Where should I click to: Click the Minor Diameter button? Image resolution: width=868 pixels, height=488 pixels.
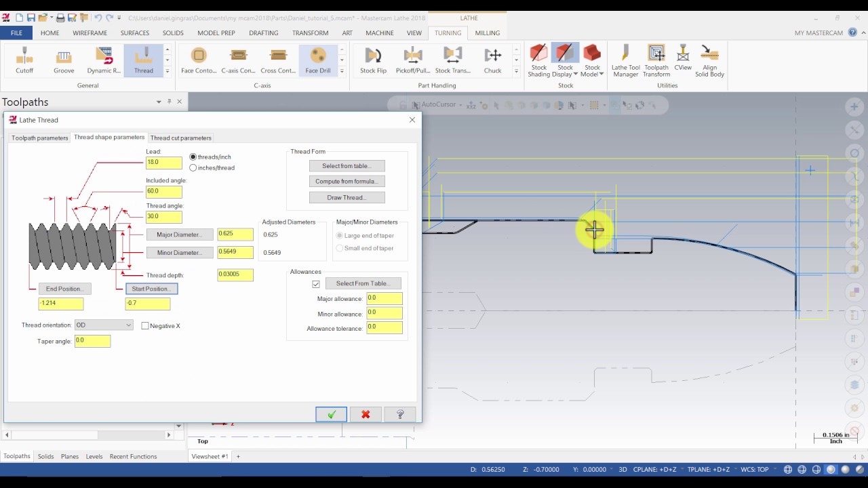[180, 252]
